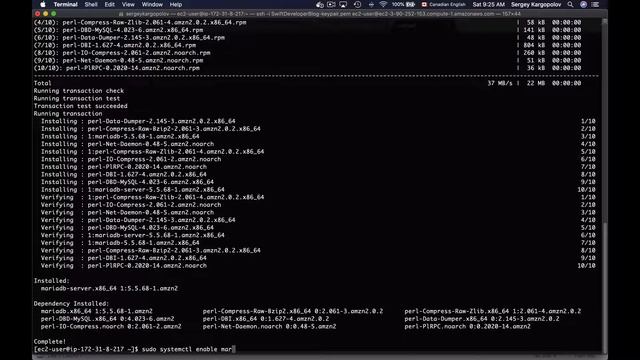The image size is (640, 360).
Task: Open Spotlight search magnifier
Action: pyautogui.click(x=570, y=4)
